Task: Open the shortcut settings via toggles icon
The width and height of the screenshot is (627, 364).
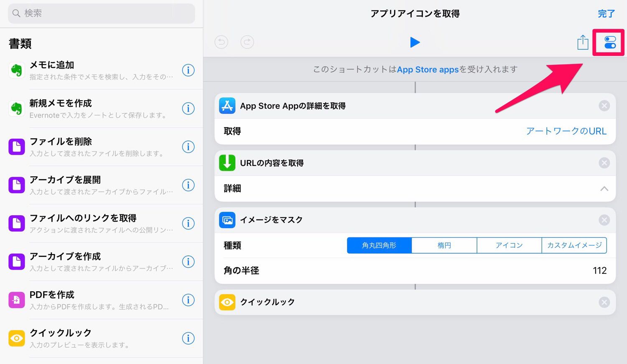Action: pos(609,42)
